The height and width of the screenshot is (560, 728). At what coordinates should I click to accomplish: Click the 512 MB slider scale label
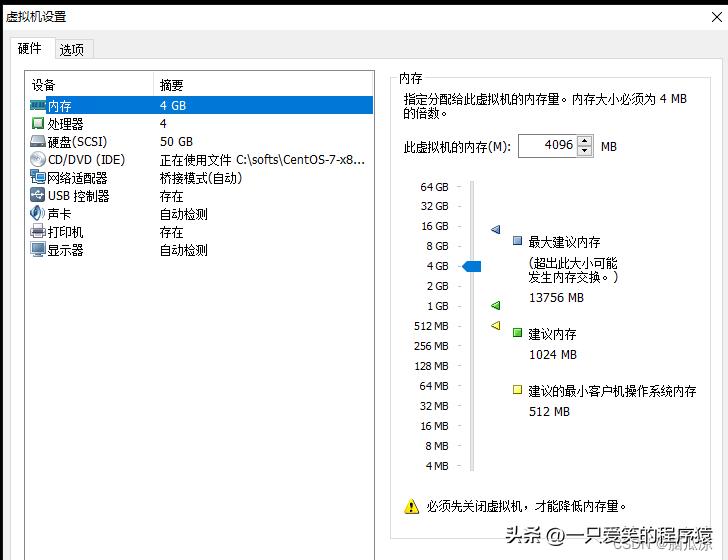pos(431,326)
